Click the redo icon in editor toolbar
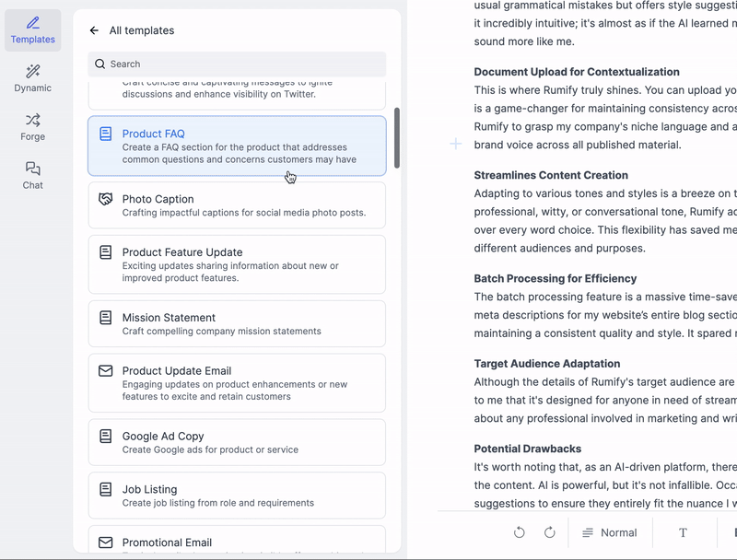 pos(550,532)
